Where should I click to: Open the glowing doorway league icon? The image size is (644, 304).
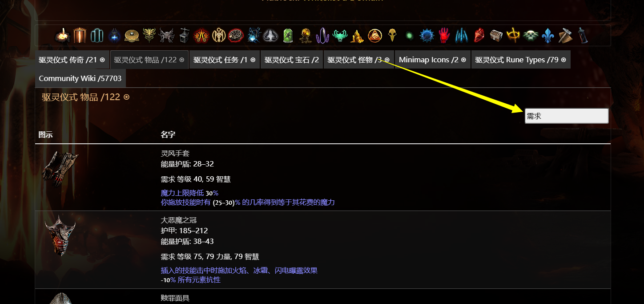[x=80, y=35]
